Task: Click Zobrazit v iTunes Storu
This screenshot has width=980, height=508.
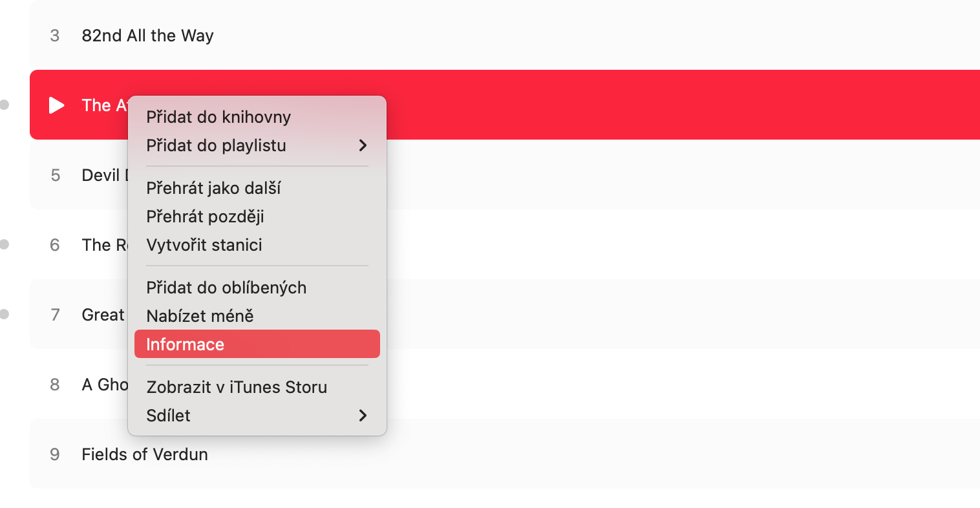Action: (x=237, y=387)
